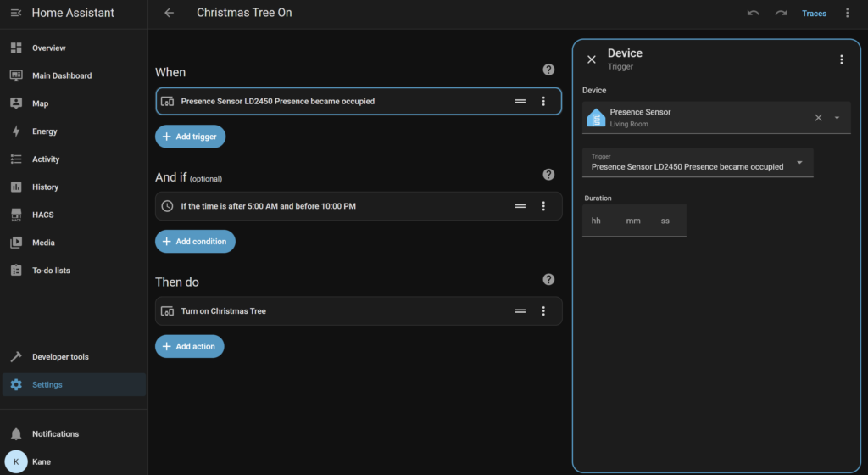Image resolution: width=868 pixels, height=475 pixels.
Task: Clear the Presence Sensor device selection
Action: click(818, 118)
